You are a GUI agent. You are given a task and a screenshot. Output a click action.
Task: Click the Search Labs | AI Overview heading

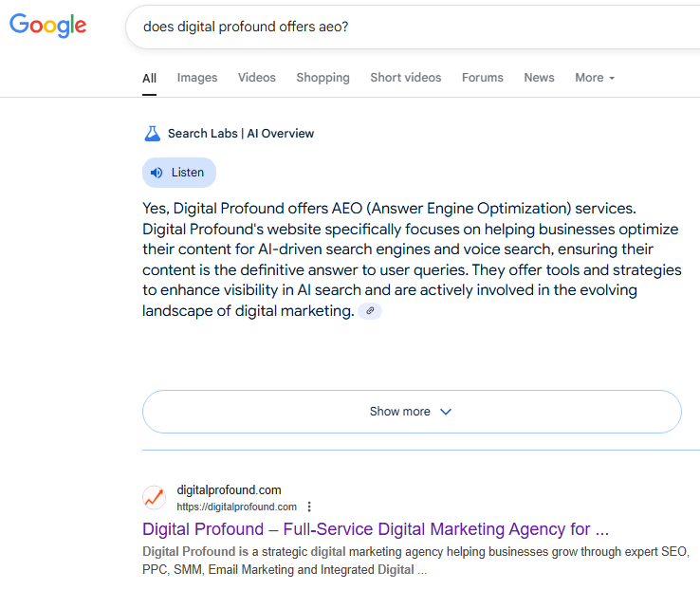(241, 134)
